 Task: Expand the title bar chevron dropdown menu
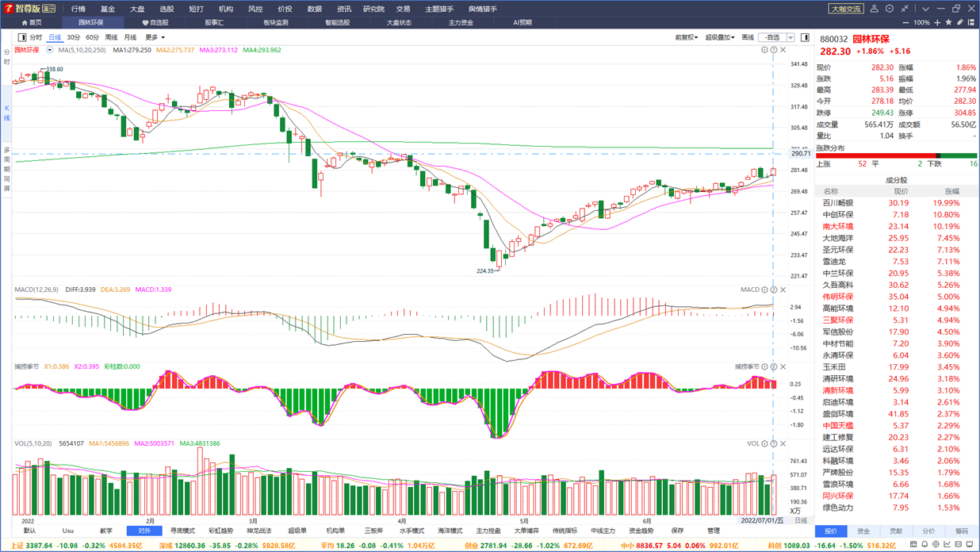point(925,9)
